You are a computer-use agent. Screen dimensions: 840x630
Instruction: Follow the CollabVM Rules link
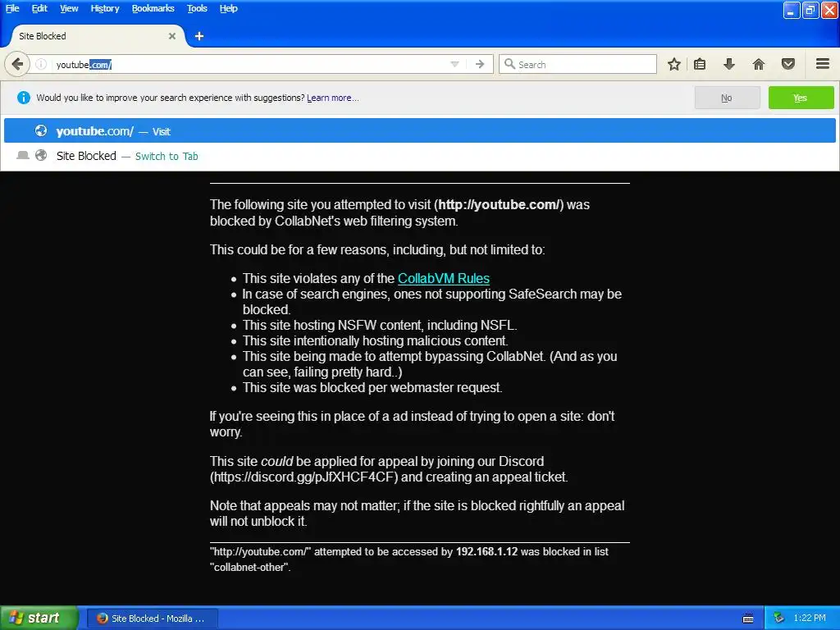tap(444, 279)
